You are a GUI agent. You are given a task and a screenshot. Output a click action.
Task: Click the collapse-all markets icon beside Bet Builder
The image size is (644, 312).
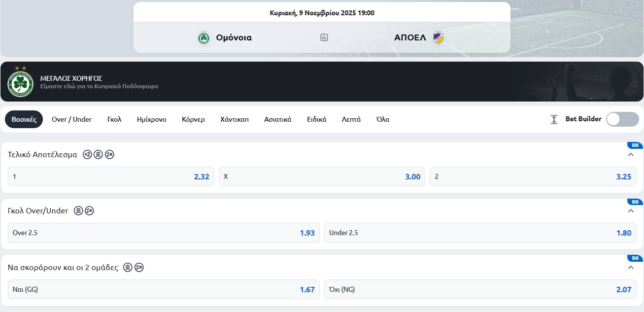click(554, 119)
